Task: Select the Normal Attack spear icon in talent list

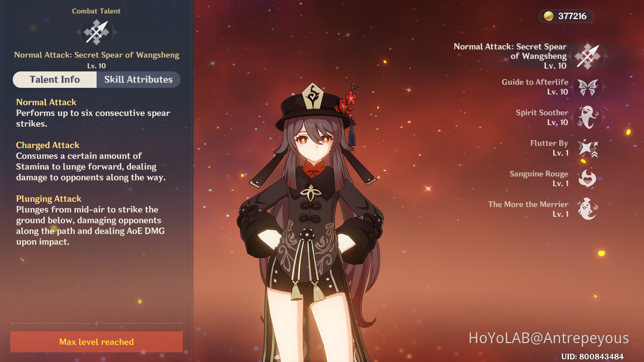Action: [588, 56]
